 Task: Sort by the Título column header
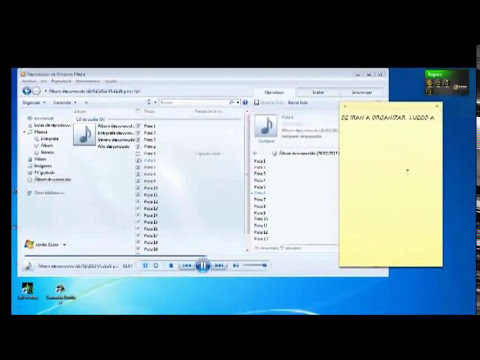click(x=149, y=111)
